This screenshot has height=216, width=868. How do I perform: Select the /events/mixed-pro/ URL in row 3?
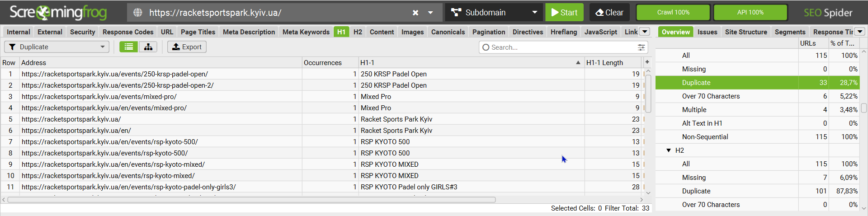pos(99,96)
